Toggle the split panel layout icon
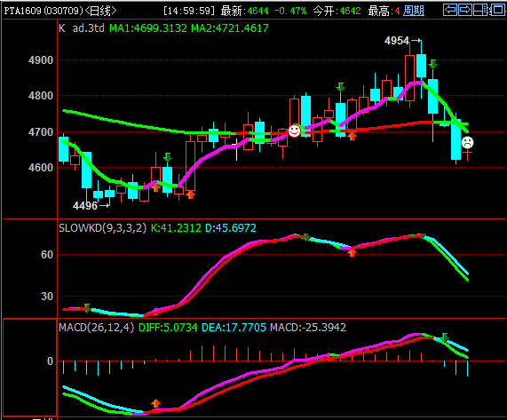The height and width of the screenshot is (420, 507). click(480, 10)
